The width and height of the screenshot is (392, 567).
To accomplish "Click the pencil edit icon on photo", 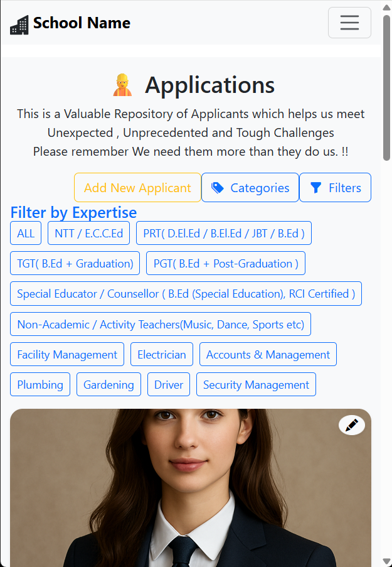I will [x=352, y=425].
